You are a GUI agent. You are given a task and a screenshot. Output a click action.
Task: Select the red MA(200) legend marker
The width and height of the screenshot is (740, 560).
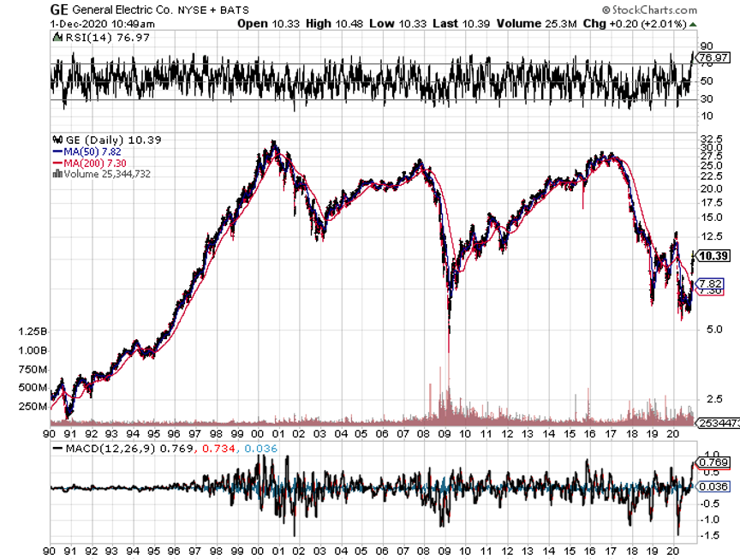57,163
